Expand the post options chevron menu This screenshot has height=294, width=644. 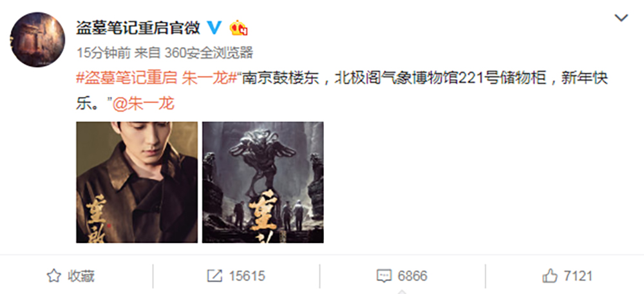coord(621,18)
